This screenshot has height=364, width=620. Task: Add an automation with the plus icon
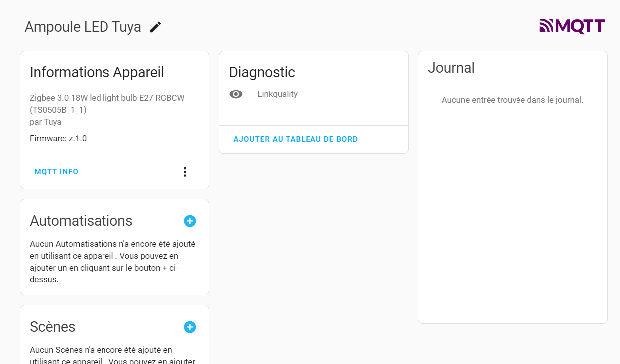(190, 221)
